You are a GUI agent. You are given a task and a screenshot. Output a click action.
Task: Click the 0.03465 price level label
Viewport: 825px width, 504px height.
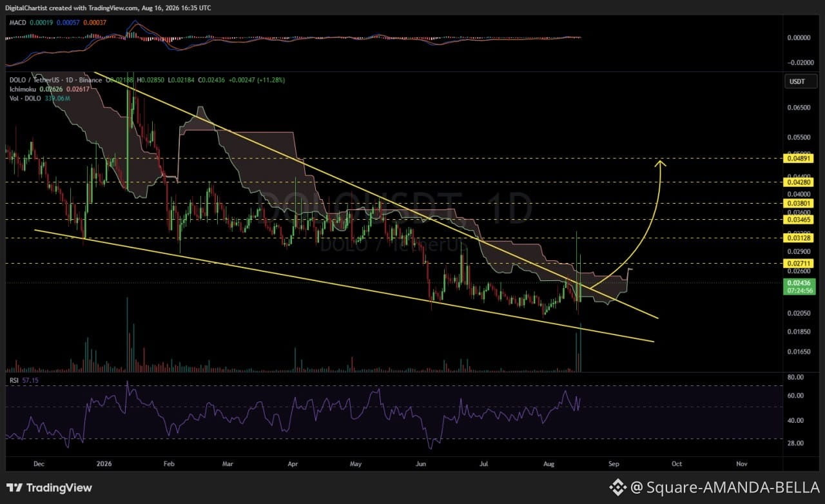pos(799,219)
